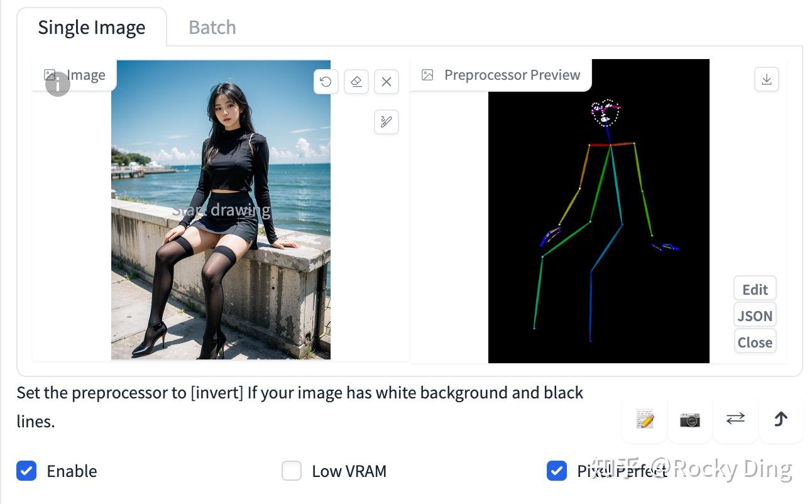Select the eraser icon on the image
812x504 pixels.
(x=356, y=82)
